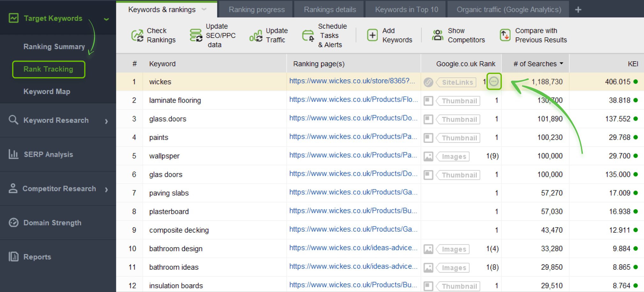This screenshot has height=292, width=644.
Task: Click thumbnail icon in glas doors row
Action: coord(428,175)
